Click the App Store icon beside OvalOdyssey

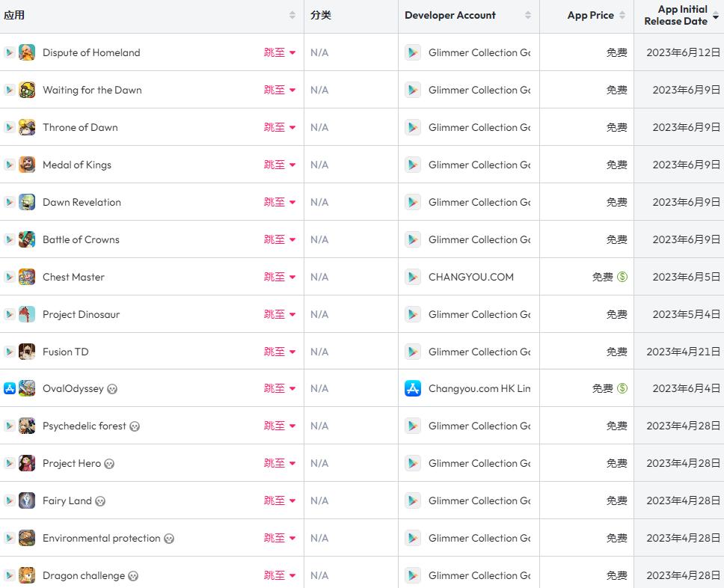click(x=10, y=388)
